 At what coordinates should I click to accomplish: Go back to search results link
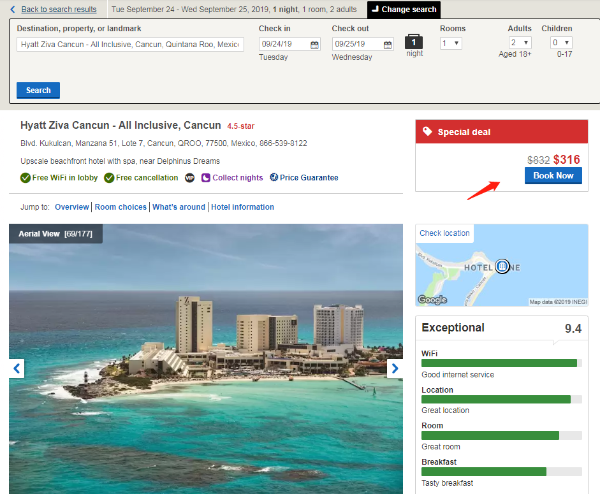coord(59,9)
